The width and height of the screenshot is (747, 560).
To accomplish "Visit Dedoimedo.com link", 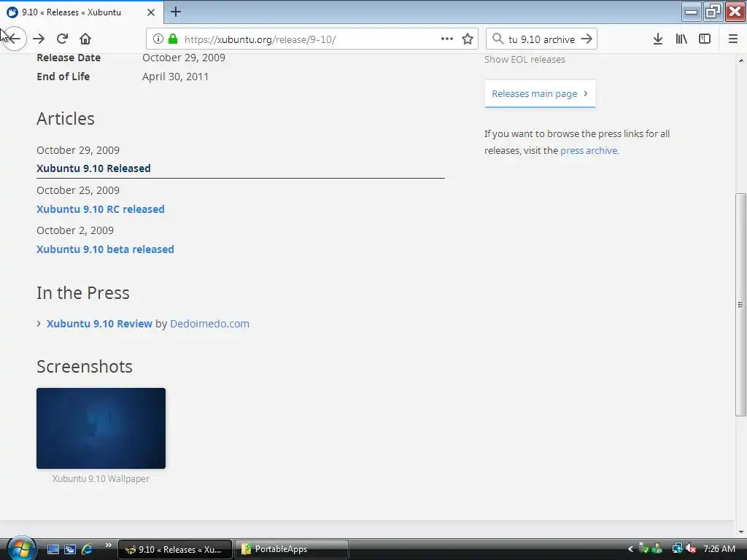I will pos(209,323).
